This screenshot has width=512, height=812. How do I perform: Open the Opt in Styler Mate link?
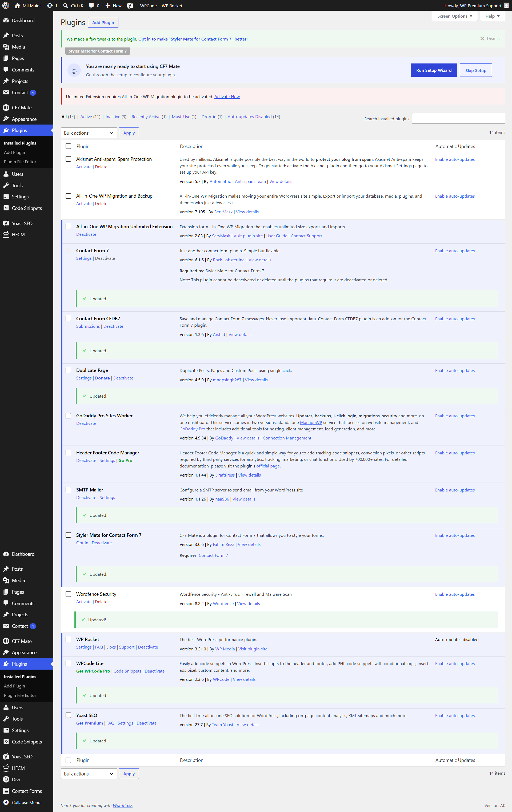pos(193,39)
